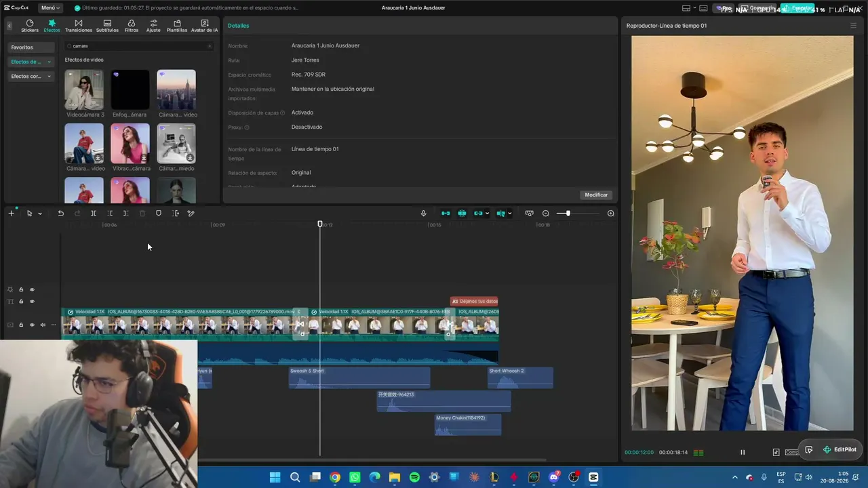
Task: Open Spotify from the taskbar
Action: (x=414, y=477)
